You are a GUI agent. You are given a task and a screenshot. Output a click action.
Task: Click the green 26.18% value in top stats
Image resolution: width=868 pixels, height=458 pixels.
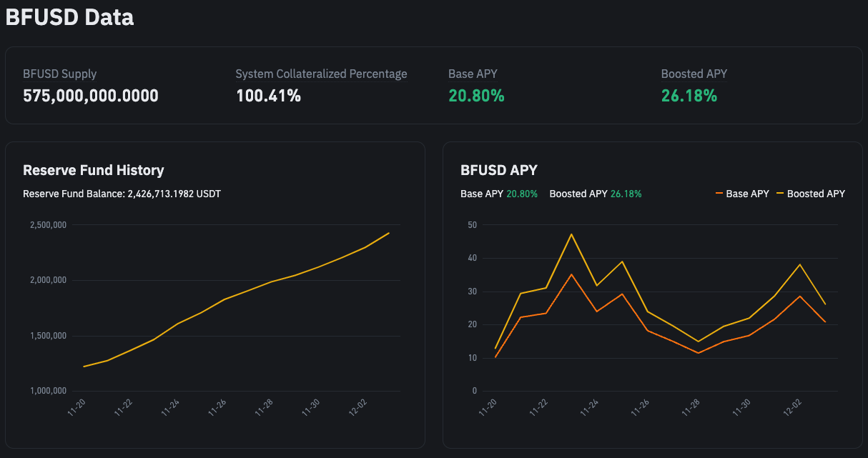[689, 96]
